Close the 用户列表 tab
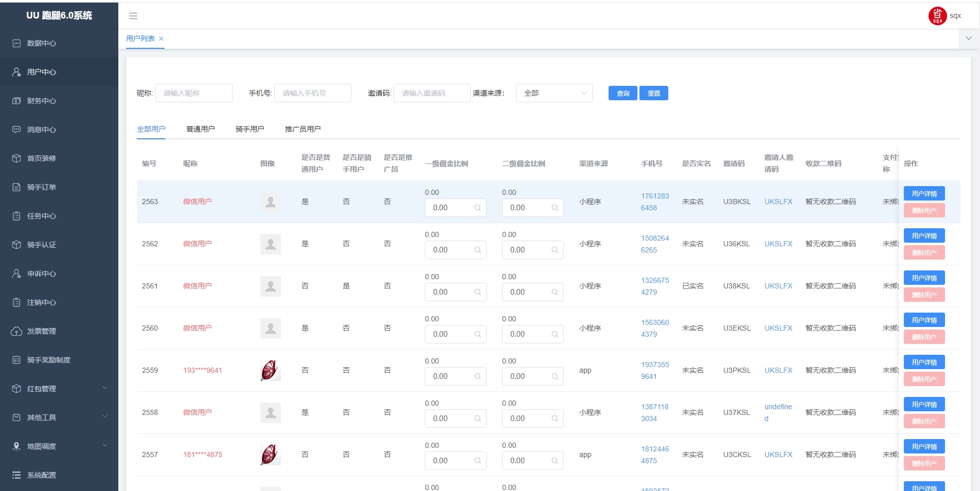Viewport: 980px width, 491px height. point(161,39)
